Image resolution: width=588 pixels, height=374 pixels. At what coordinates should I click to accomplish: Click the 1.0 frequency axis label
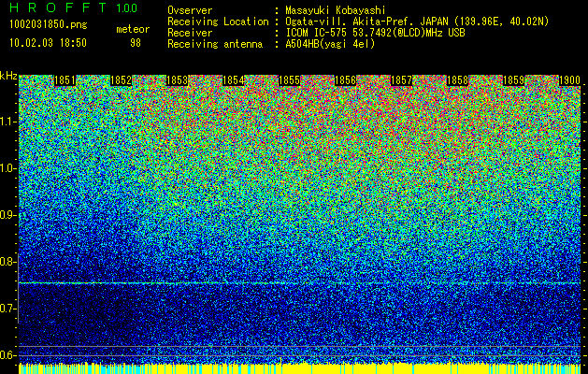point(8,168)
